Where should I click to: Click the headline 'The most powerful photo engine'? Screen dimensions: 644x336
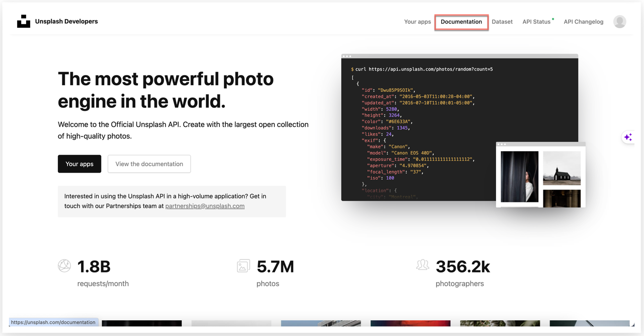coord(166,90)
